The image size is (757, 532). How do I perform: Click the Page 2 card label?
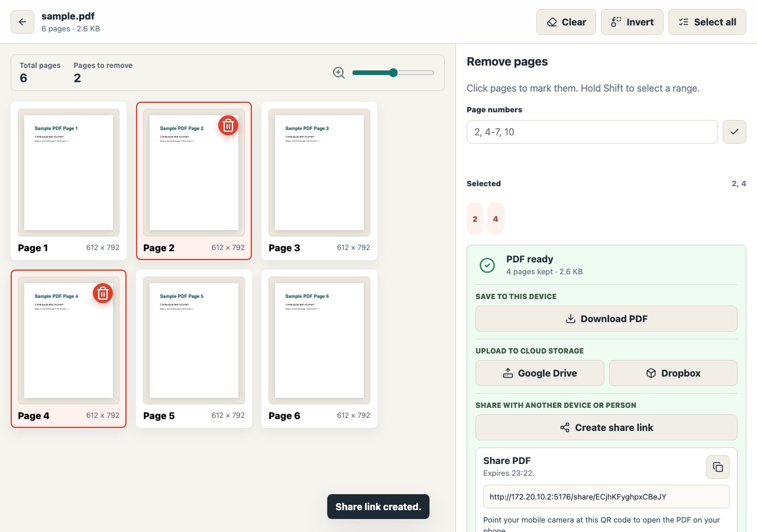(159, 248)
